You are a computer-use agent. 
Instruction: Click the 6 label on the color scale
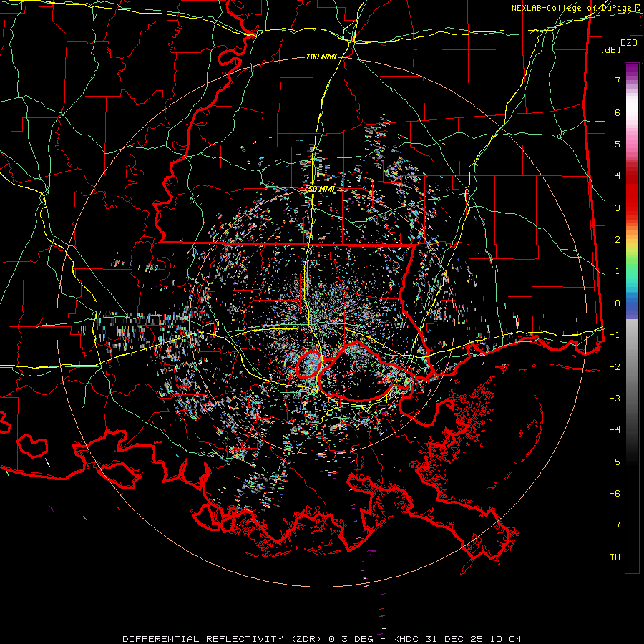[x=618, y=112]
